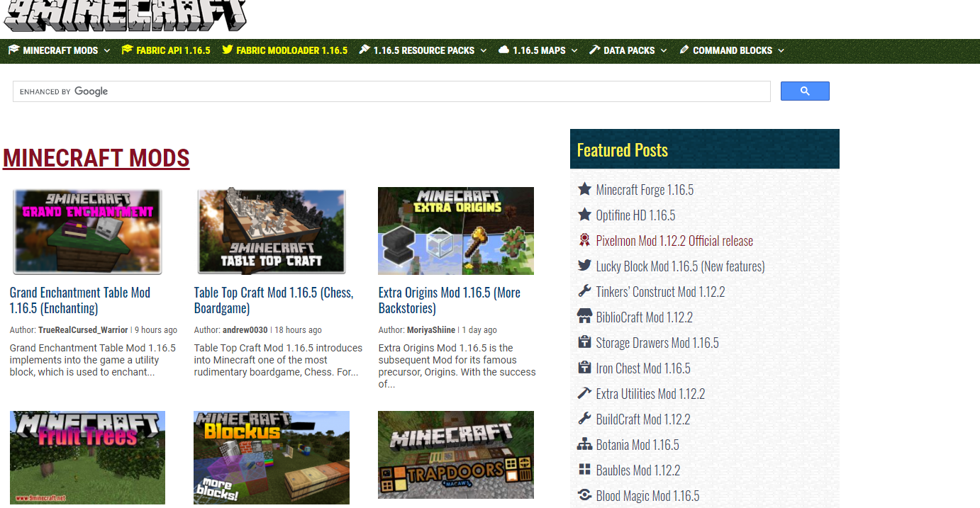980x508 pixels.
Task: Click the sitemap icon beside Botania Mod
Action: pos(584,444)
